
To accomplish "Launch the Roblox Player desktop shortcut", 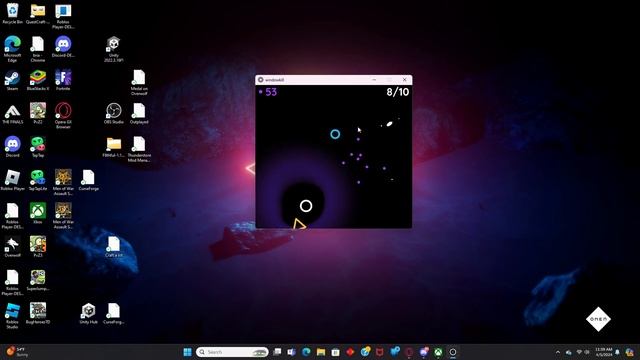I will (12, 180).
